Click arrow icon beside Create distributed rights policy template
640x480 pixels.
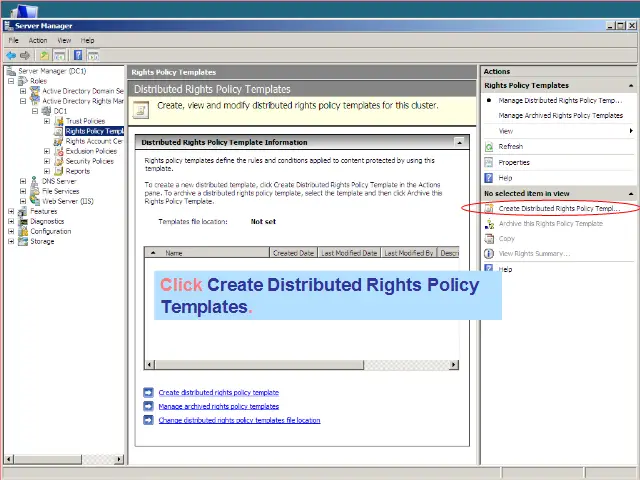click(x=148, y=392)
